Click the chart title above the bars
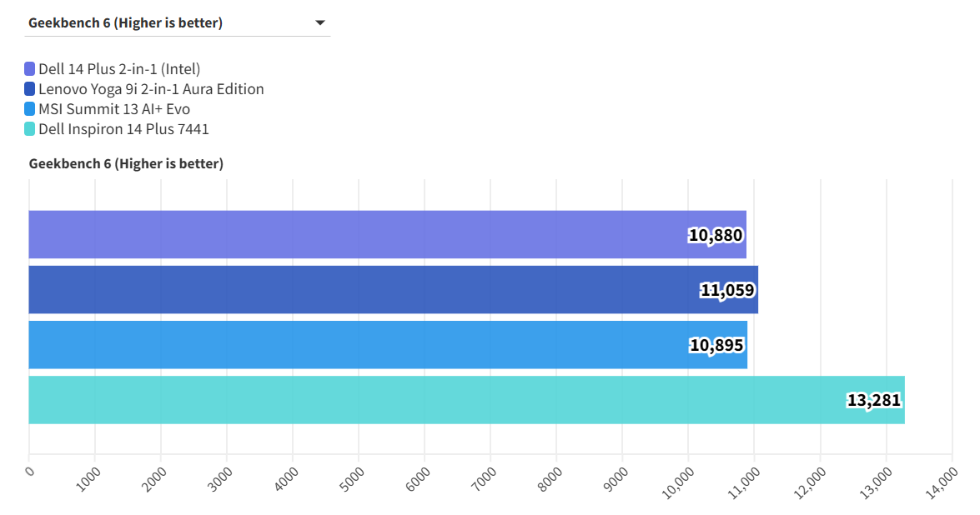Screen dimensions: 980x515 click(x=126, y=164)
